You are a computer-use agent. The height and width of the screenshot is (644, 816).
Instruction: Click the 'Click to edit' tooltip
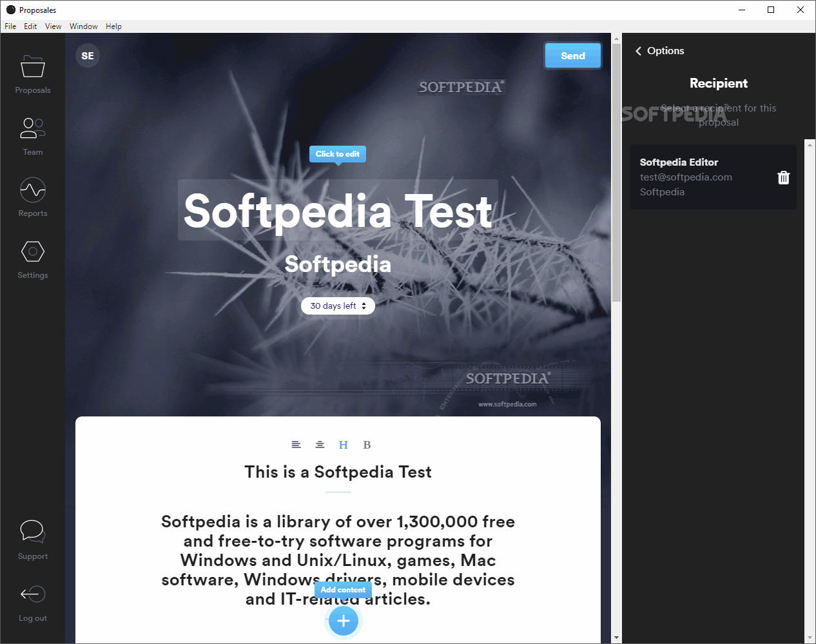tap(338, 154)
